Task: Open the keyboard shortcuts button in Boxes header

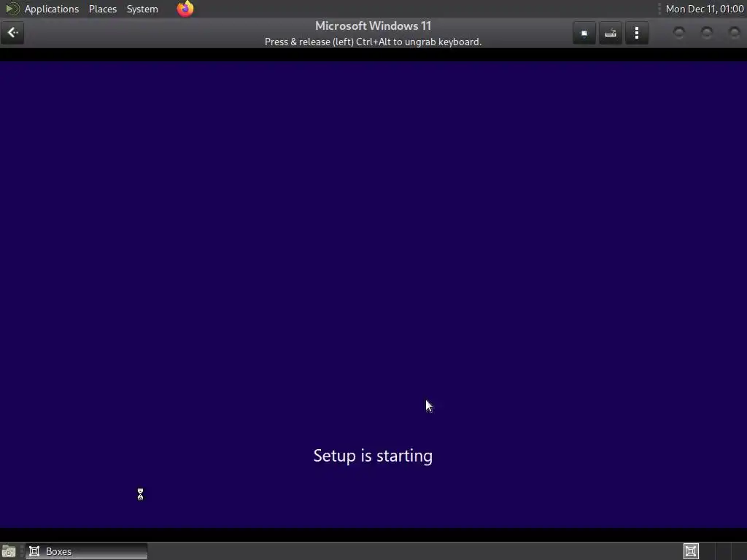Action: [611, 34]
